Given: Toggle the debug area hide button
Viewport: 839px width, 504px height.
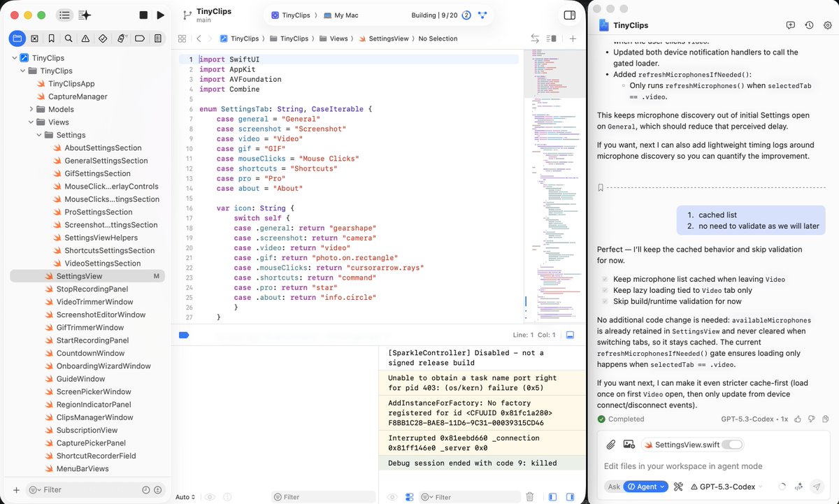Looking at the screenshot, I should (570, 335).
